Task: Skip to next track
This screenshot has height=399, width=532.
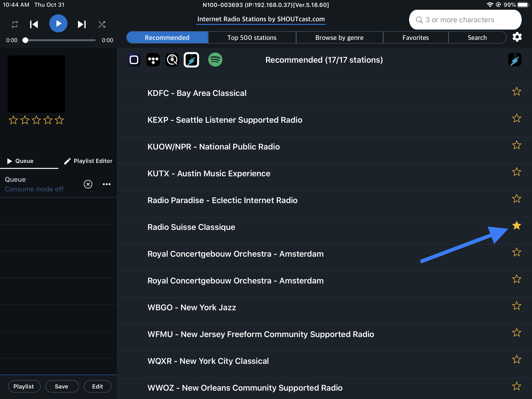Action: click(82, 24)
